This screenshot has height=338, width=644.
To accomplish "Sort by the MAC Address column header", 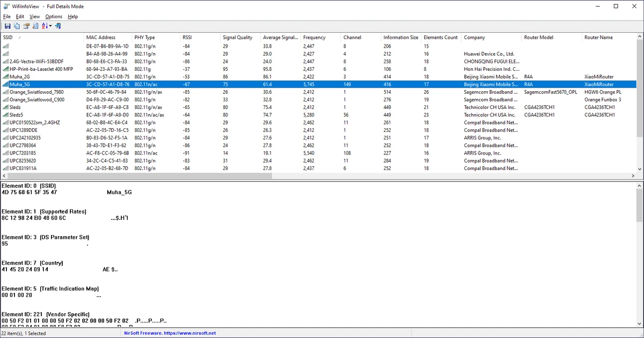I will click(x=108, y=38).
